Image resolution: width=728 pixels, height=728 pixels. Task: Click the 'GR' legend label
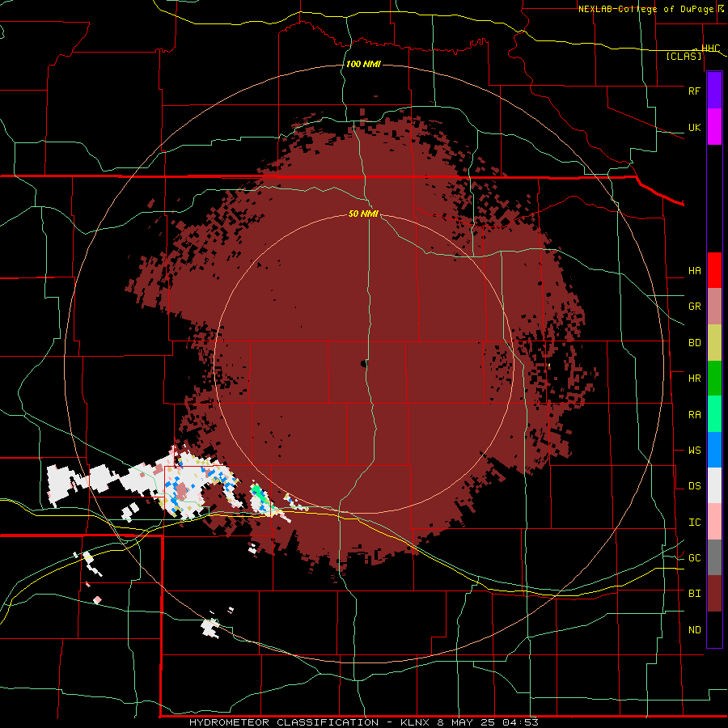coord(694,307)
